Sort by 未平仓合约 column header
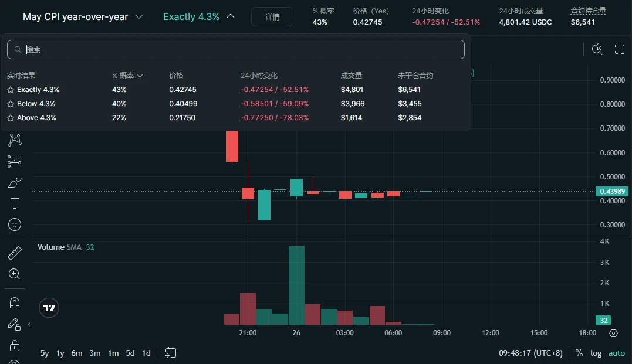The height and width of the screenshot is (364, 632). 415,76
